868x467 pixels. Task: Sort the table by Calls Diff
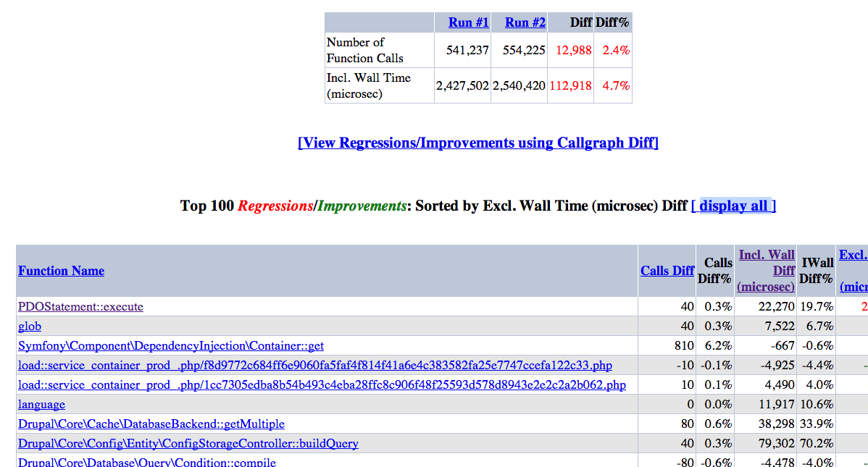point(667,271)
